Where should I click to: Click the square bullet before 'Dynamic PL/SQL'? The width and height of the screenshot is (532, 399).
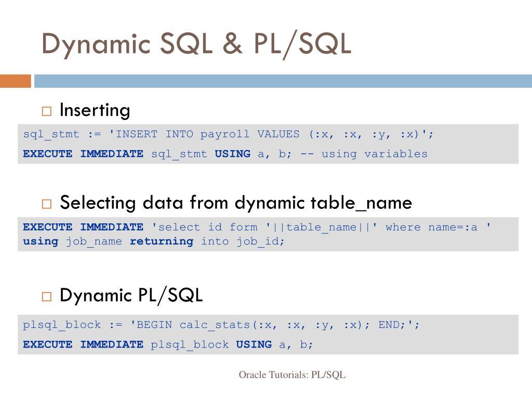[46, 297]
